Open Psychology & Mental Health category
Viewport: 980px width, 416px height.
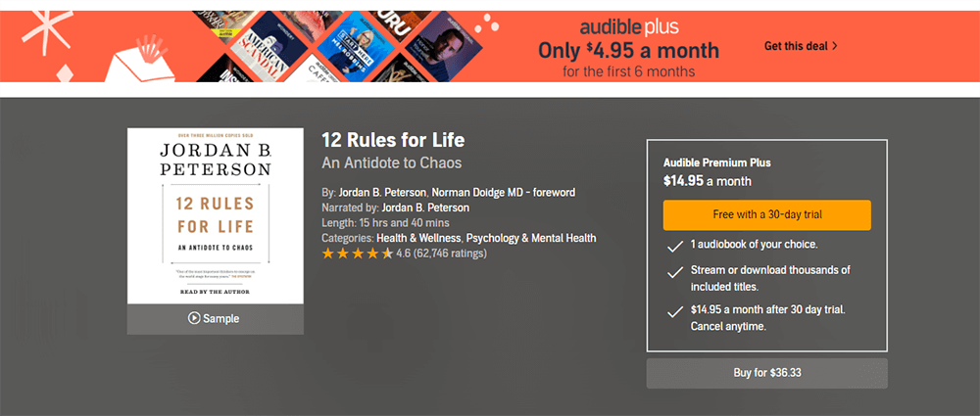point(531,238)
